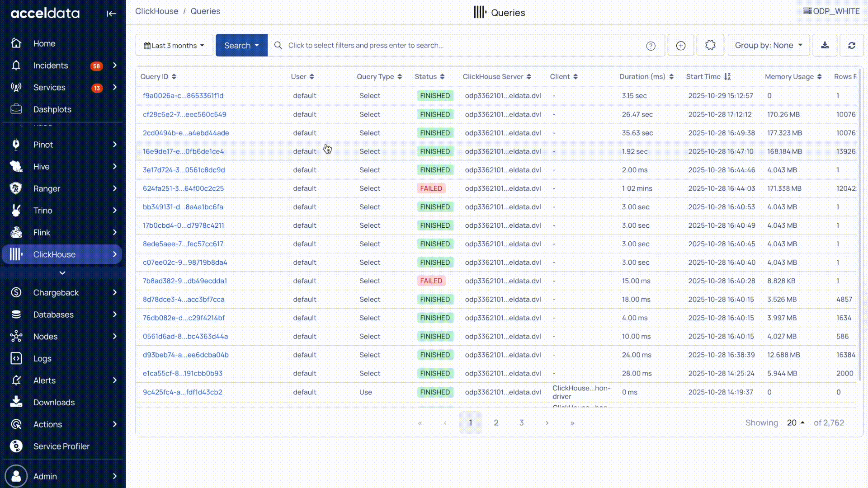This screenshot has height=488, width=868.
Task: Open the Service Profiler sidebar item
Action: [x=61, y=446]
